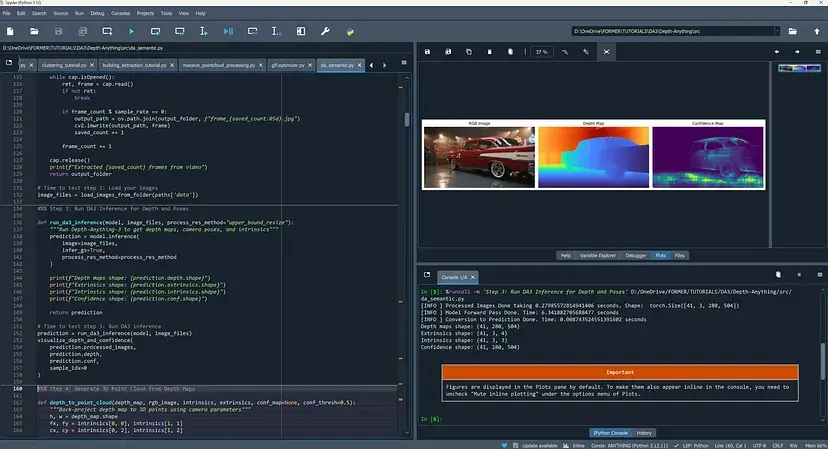The image size is (828, 449).
Task: Switch to the History tab
Action: coord(645,432)
